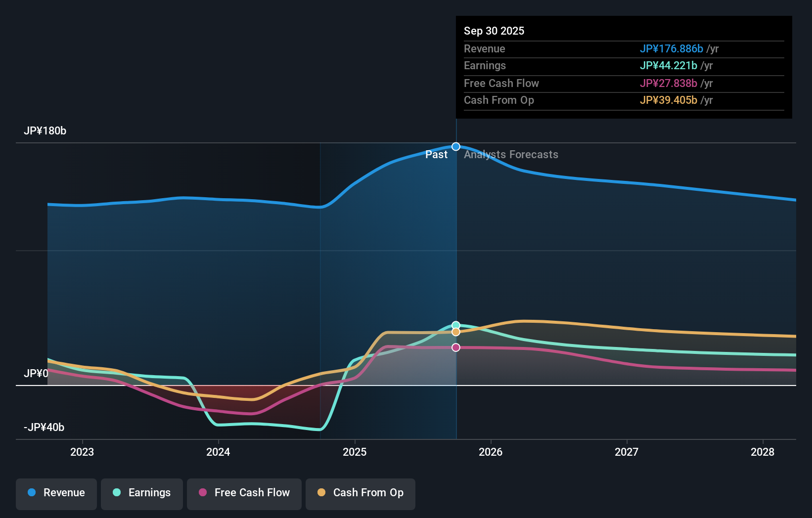
Task: Click the 2026 label on the x-axis
Action: [x=491, y=452]
